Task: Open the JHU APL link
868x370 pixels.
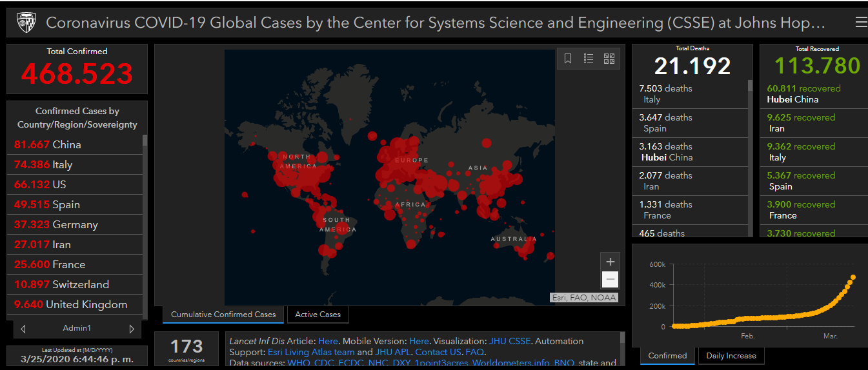Action: point(392,352)
